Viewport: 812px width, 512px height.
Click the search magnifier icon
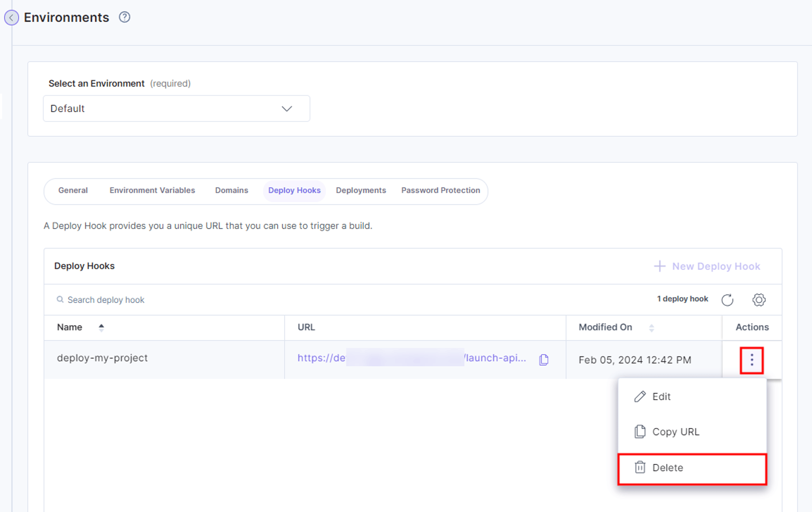point(60,299)
